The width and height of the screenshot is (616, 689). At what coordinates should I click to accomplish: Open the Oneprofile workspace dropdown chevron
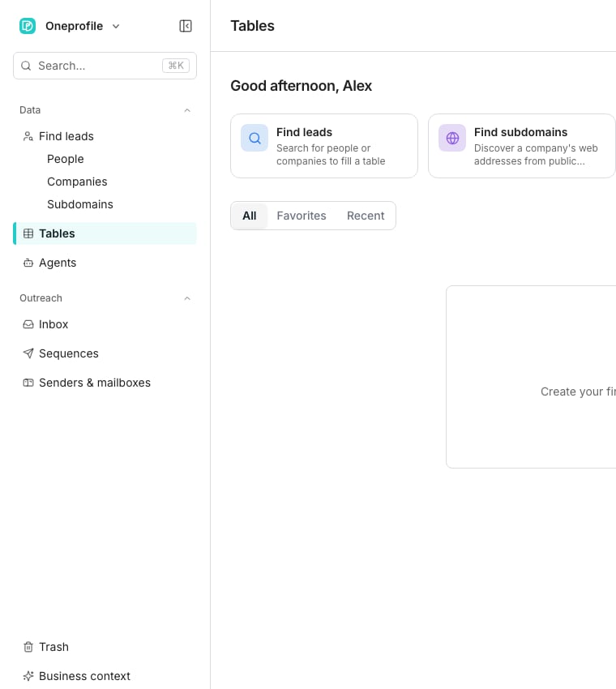tap(116, 27)
